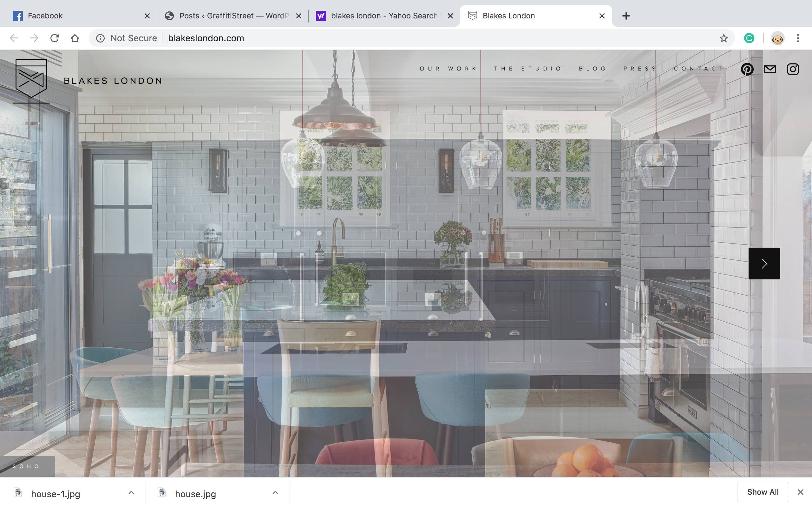
Task: Open Blakes London Pinterest page icon
Action: 747,69
